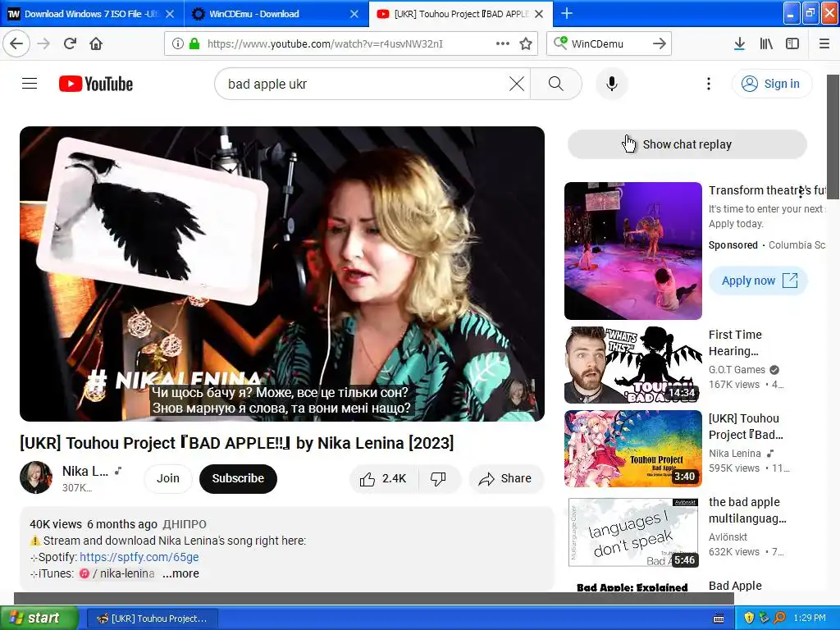This screenshot has width=840, height=630.
Task: Go back with the browser back arrow
Action: pyautogui.click(x=16, y=43)
